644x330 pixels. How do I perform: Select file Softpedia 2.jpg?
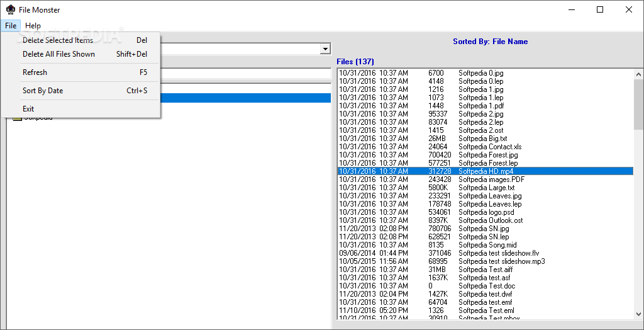(x=485, y=114)
